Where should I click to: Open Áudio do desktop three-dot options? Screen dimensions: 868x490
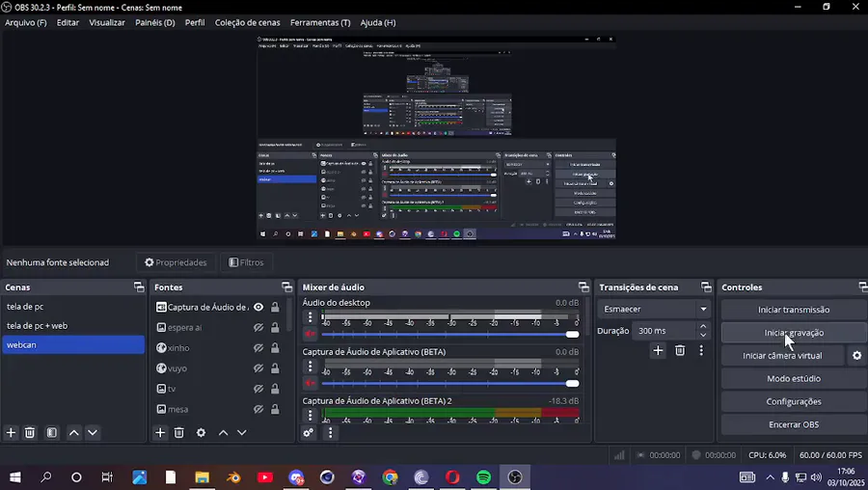310,316
